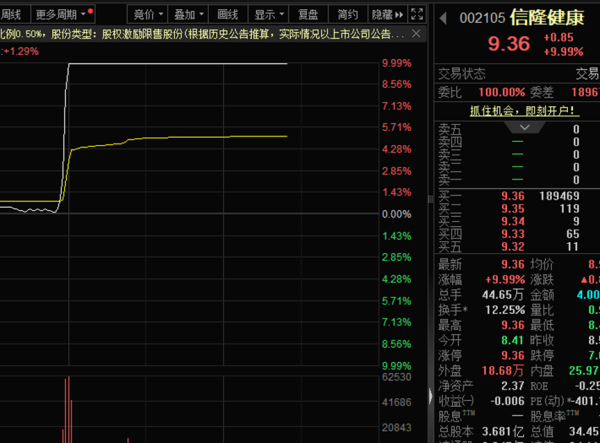Open the 叠加 overlay dropdown
Screen dimensions: 600x443
[188, 15]
